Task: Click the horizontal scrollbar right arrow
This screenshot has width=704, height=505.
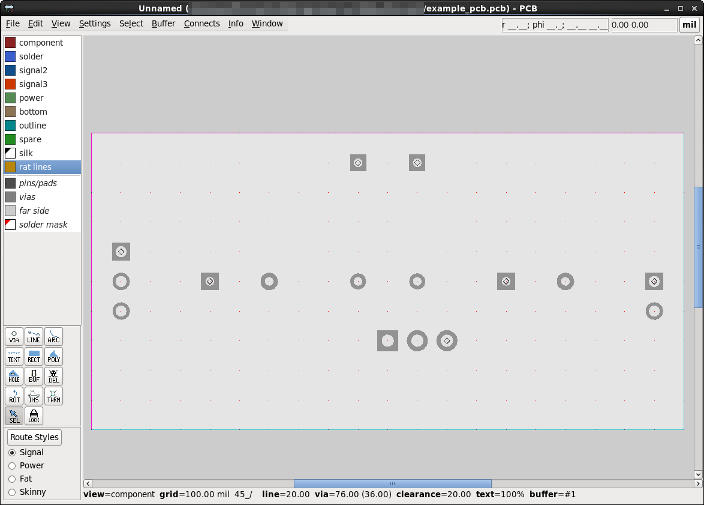Action: click(x=698, y=483)
